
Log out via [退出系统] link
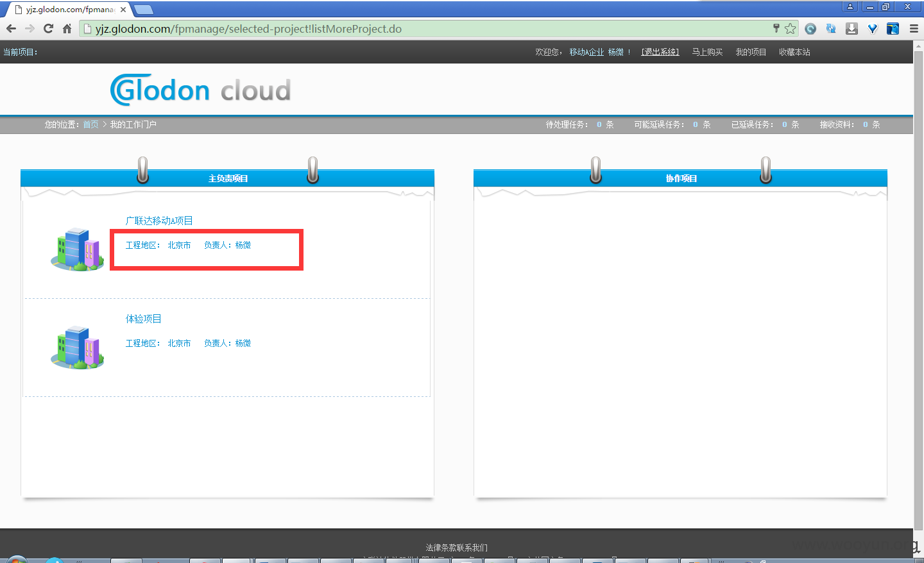pyautogui.click(x=660, y=52)
